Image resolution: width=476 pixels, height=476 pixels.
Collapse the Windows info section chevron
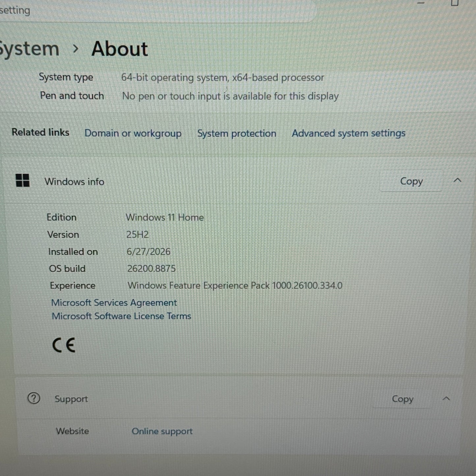458,180
